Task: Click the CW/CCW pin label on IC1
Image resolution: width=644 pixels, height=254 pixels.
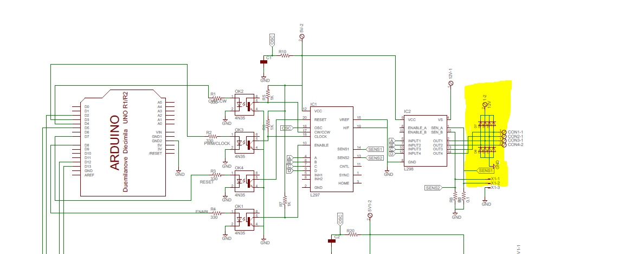Action: (323, 132)
